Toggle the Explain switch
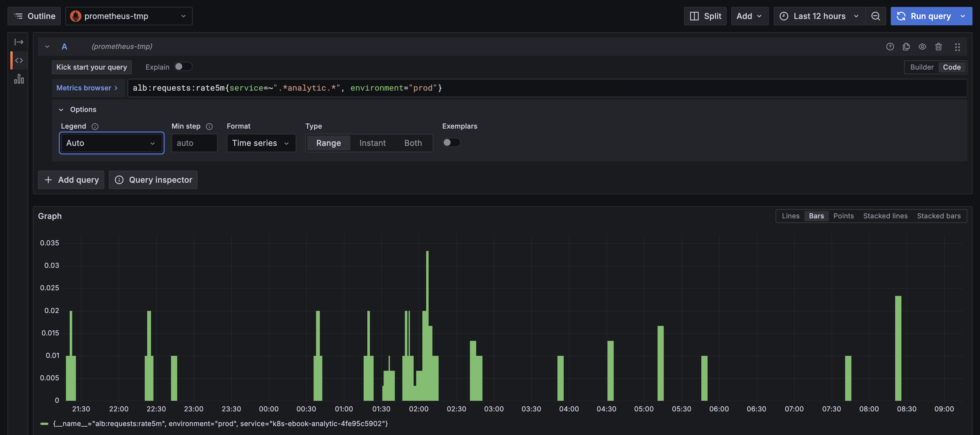 click(183, 66)
